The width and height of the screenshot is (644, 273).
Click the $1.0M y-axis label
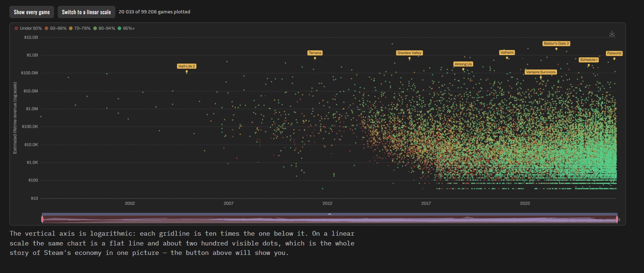coord(32,109)
